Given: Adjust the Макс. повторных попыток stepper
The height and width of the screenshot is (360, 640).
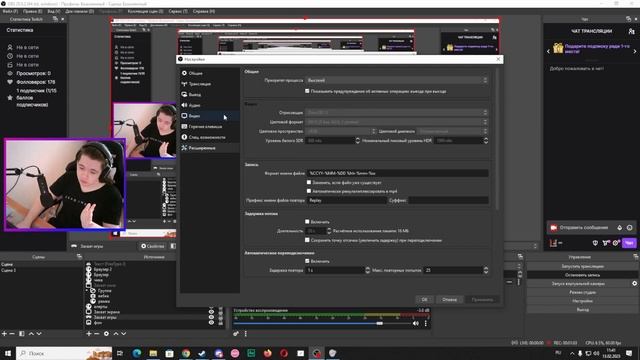Looking at the screenshot, I should 486,270.
